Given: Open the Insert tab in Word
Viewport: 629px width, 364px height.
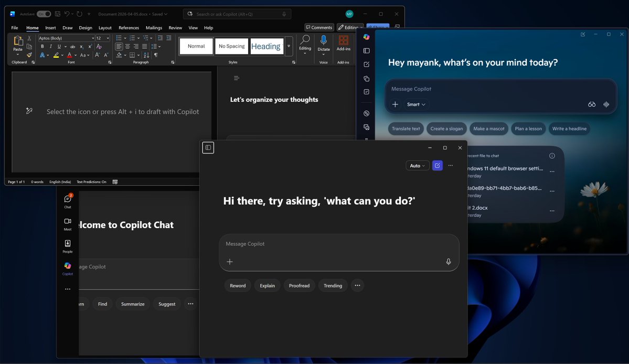Looking at the screenshot, I should (50, 28).
